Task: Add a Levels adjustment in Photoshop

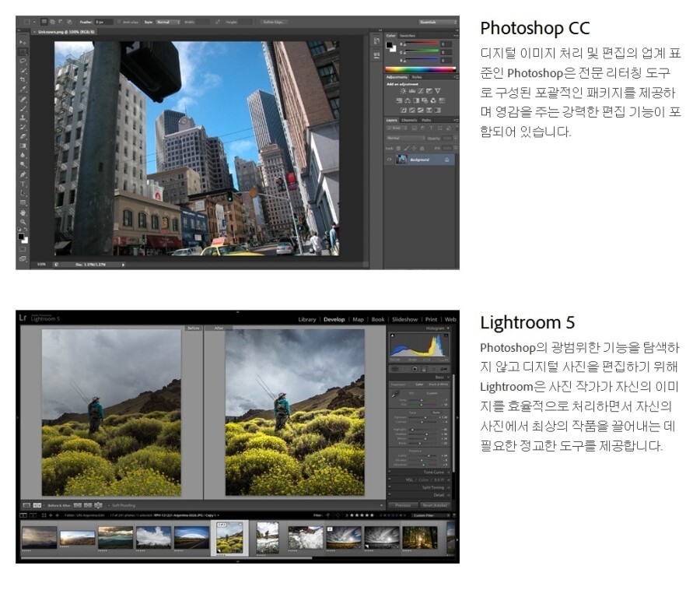Action: [x=411, y=91]
